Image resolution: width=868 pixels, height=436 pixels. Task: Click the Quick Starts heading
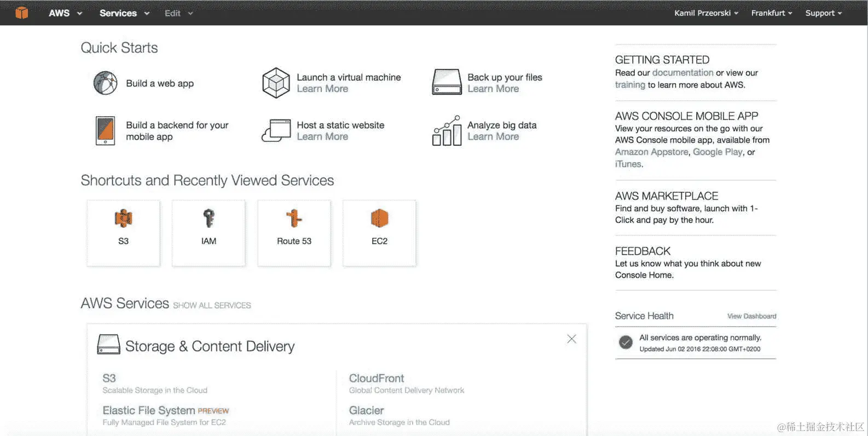point(119,48)
